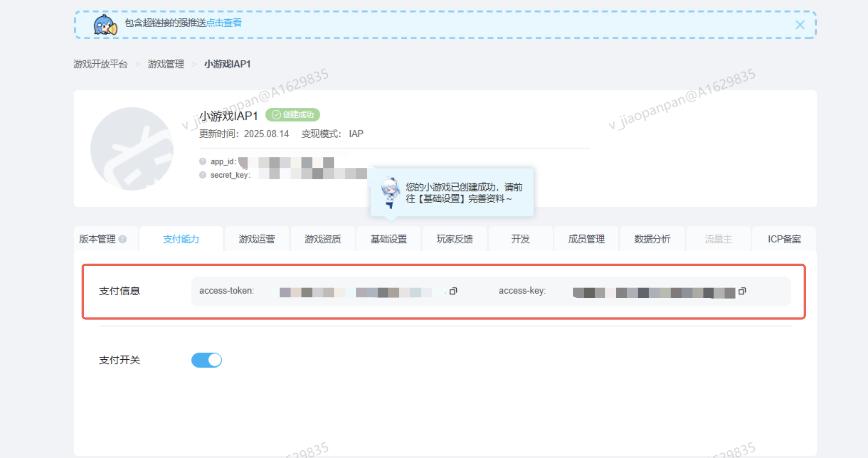Open the 开发 tab

(x=520, y=239)
